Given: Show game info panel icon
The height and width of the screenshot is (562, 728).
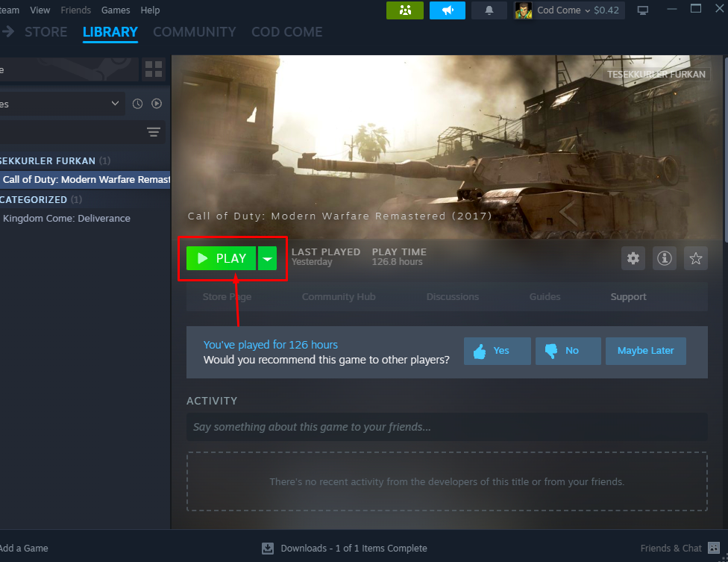Looking at the screenshot, I should pyautogui.click(x=665, y=258).
